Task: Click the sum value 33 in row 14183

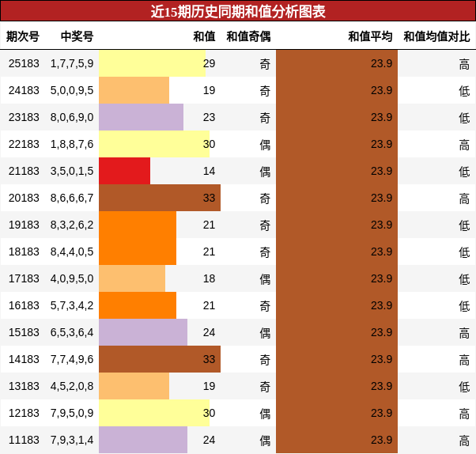Action: pos(210,359)
